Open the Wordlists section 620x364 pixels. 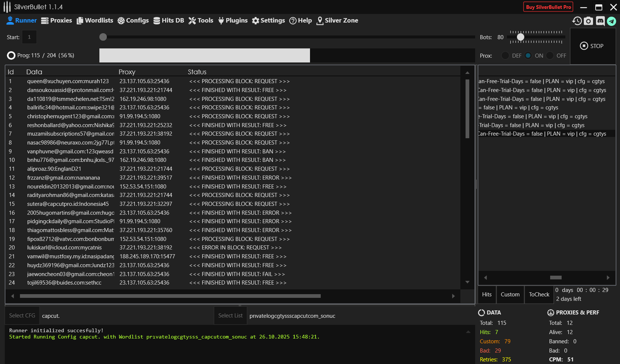[95, 21]
